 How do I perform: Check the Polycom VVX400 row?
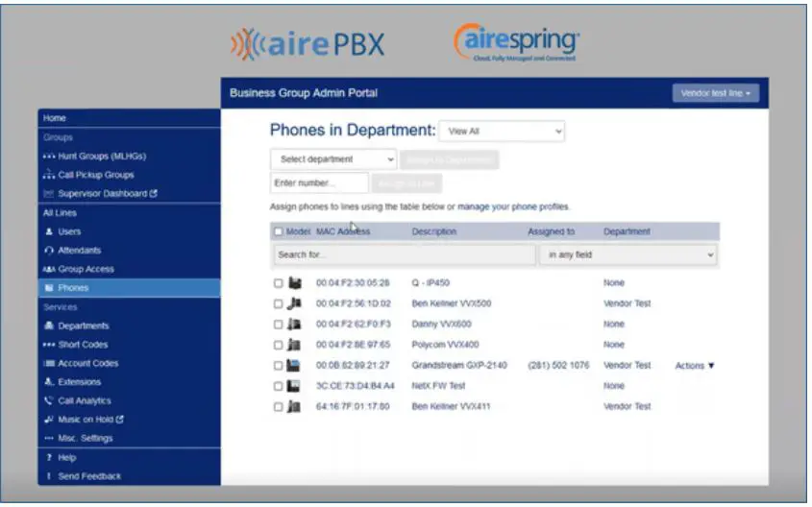click(278, 345)
